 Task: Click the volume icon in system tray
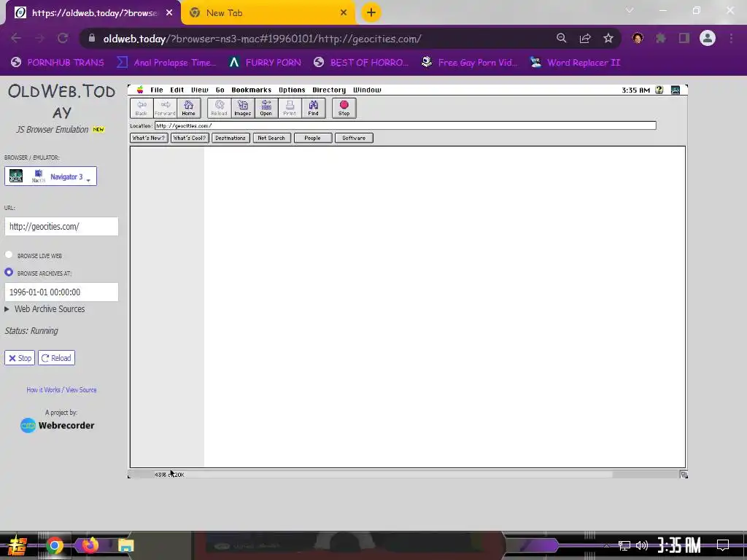pos(642,545)
